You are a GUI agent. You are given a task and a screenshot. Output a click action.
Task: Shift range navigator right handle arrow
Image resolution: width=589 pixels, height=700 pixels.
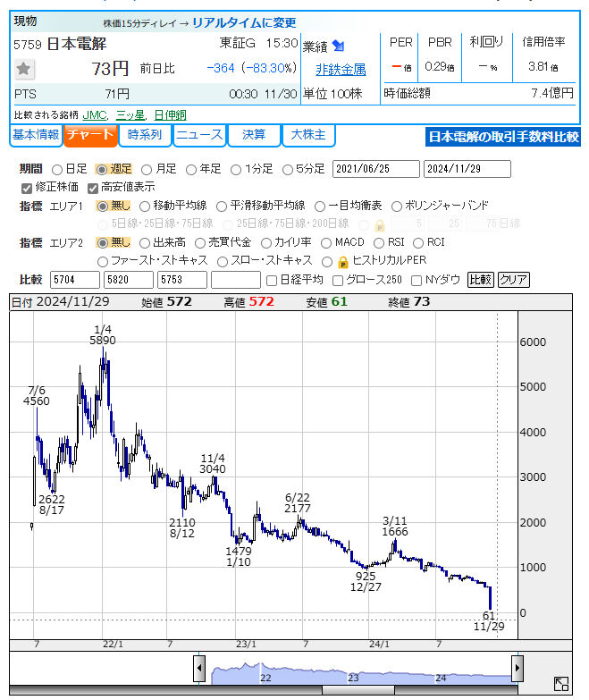(517, 668)
